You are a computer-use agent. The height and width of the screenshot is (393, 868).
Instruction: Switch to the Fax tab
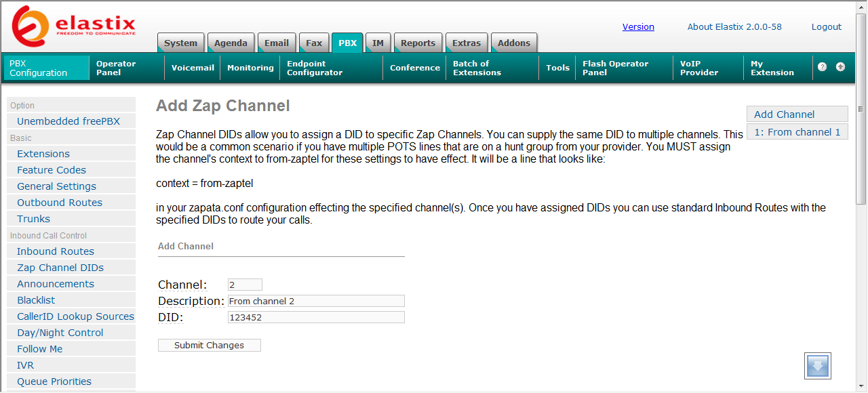314,43
